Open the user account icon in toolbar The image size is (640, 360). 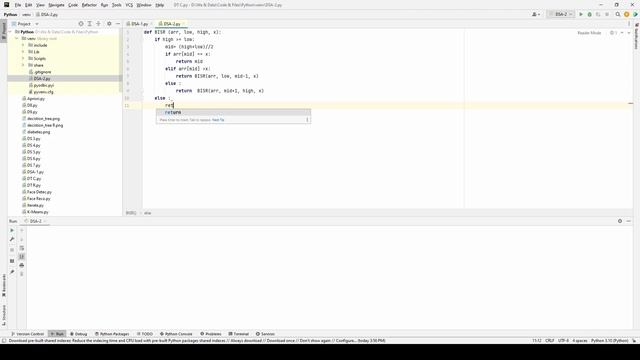[536, 14]
